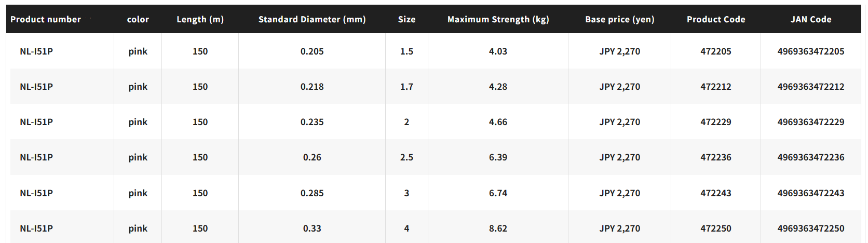Click the 0.205 diameter cell
The height and width of the screenshot is (243, 868).
coord(312,51)
